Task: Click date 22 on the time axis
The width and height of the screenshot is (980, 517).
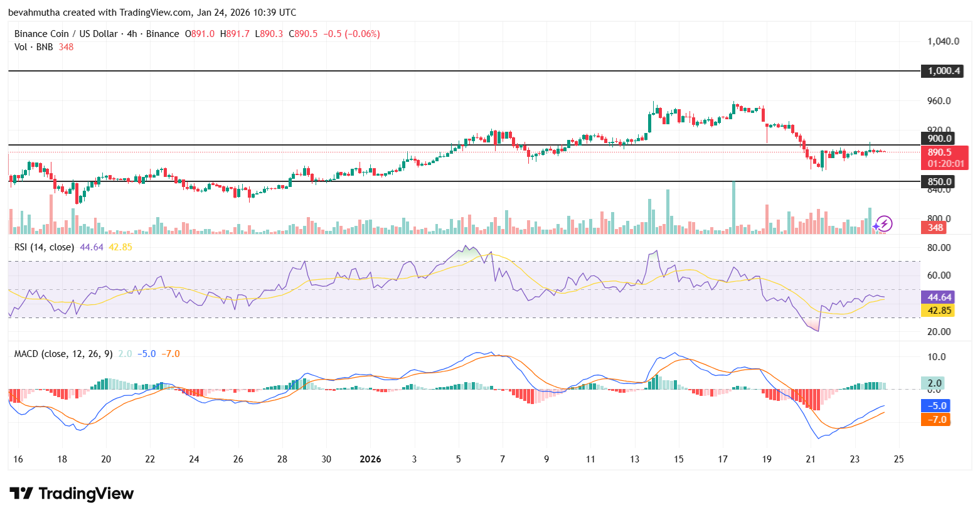Action: [150, 459]
